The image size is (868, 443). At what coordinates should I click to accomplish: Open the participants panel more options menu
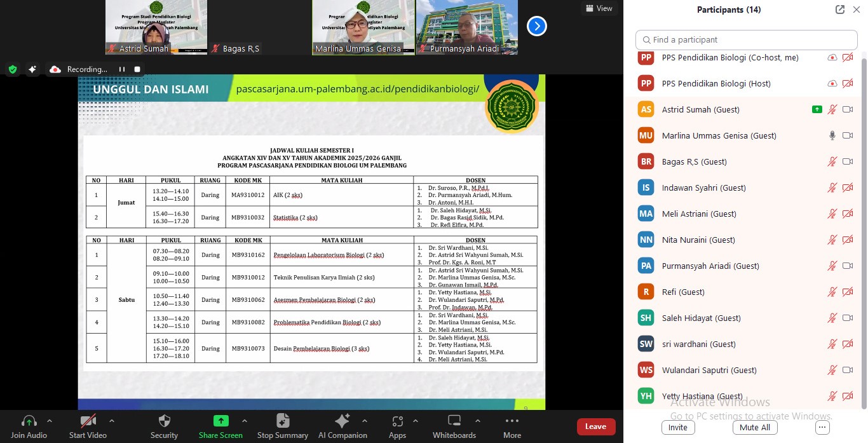822,428
